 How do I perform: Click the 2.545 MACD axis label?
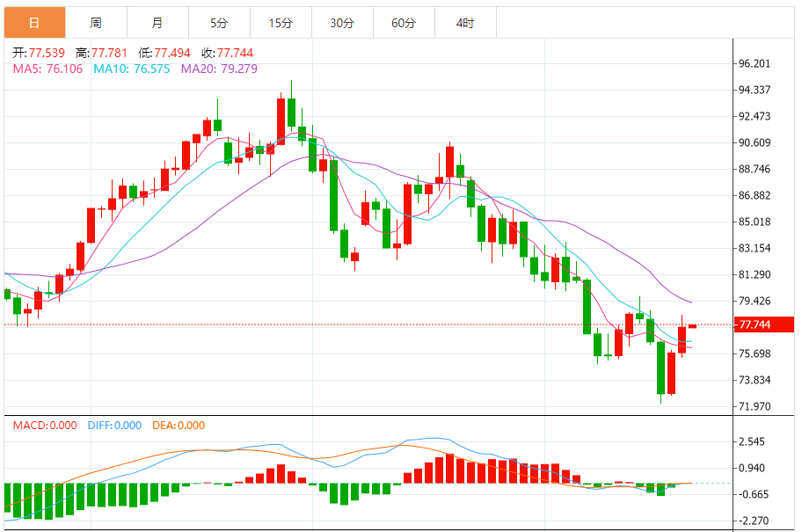752,442
